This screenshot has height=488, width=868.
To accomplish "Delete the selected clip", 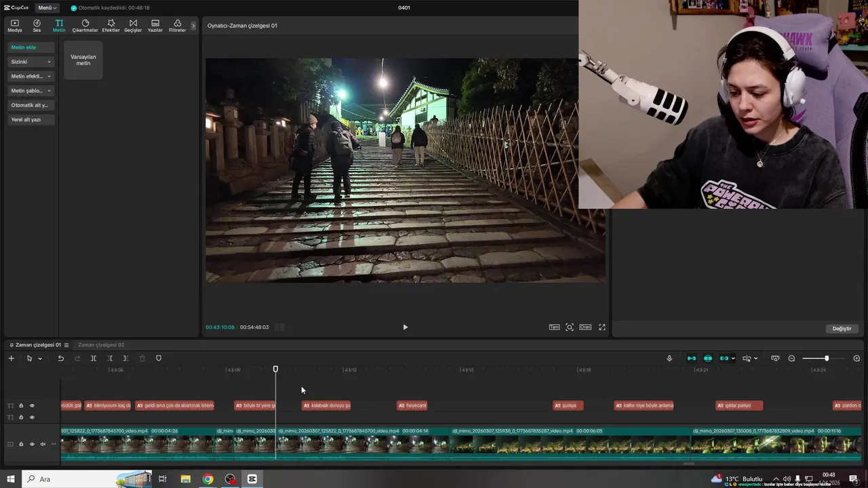I will click(142, 359).
